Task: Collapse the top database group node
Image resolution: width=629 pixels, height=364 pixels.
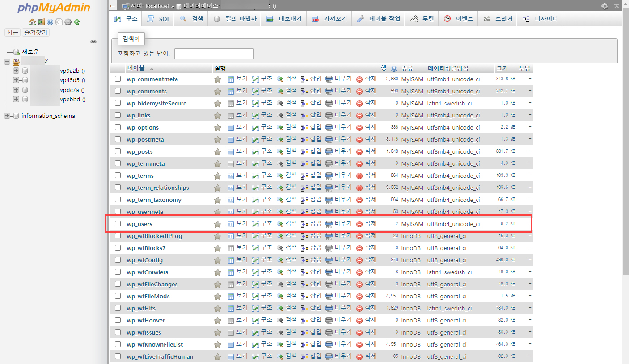Action: [7, 61]
